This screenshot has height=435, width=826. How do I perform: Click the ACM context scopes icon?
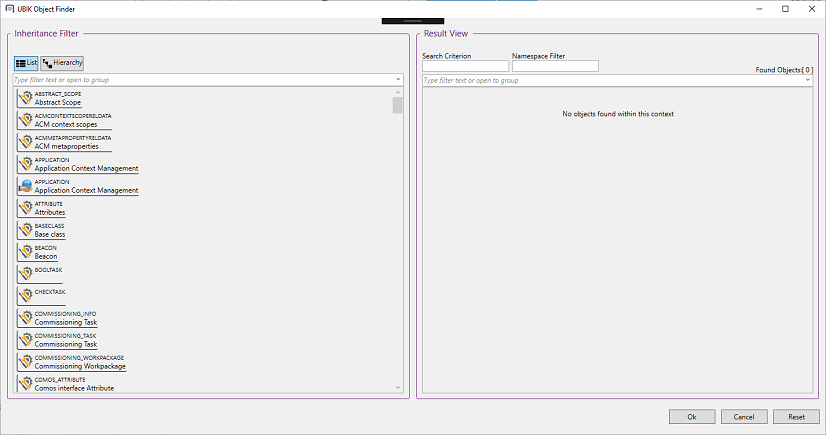[26, 120]
